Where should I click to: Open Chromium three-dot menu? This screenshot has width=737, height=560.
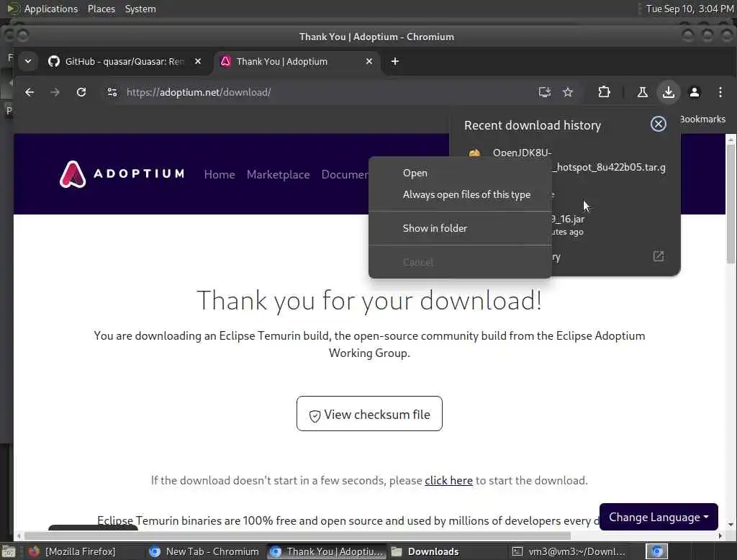click(720, 92)
